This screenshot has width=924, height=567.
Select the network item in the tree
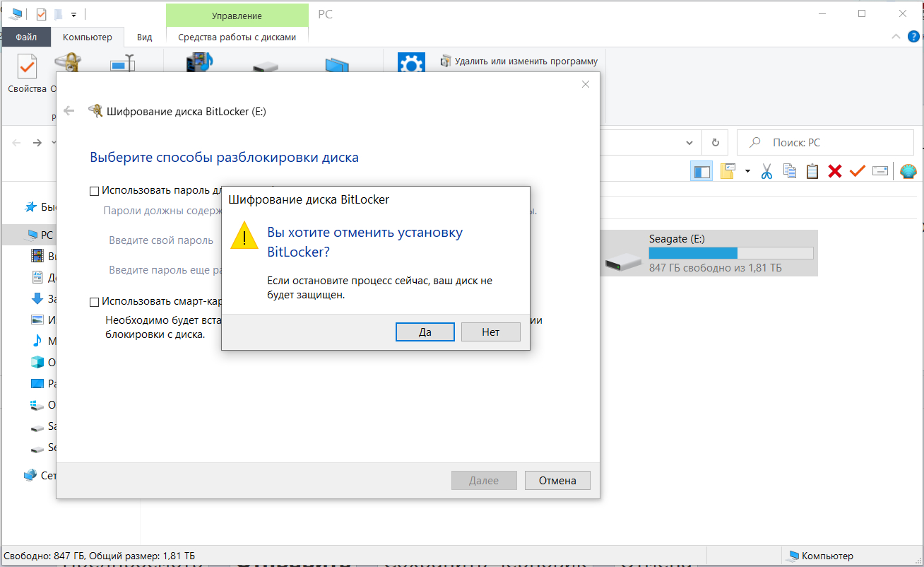pos(30,475)
